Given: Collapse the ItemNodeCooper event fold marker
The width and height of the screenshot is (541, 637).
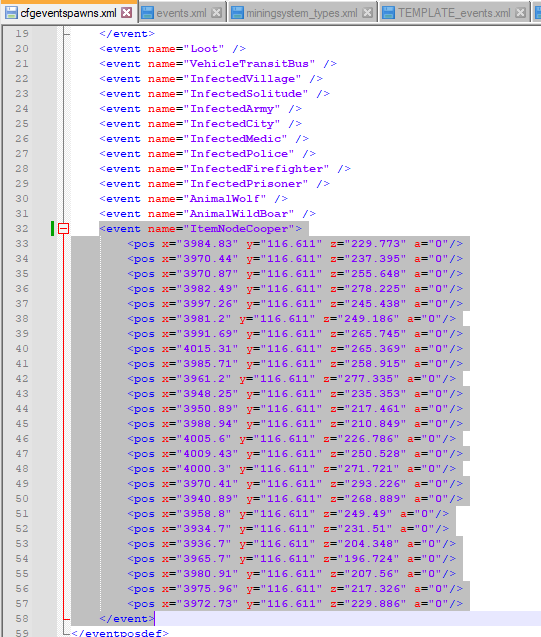Looking at the screenshot, I should (63, 229).
